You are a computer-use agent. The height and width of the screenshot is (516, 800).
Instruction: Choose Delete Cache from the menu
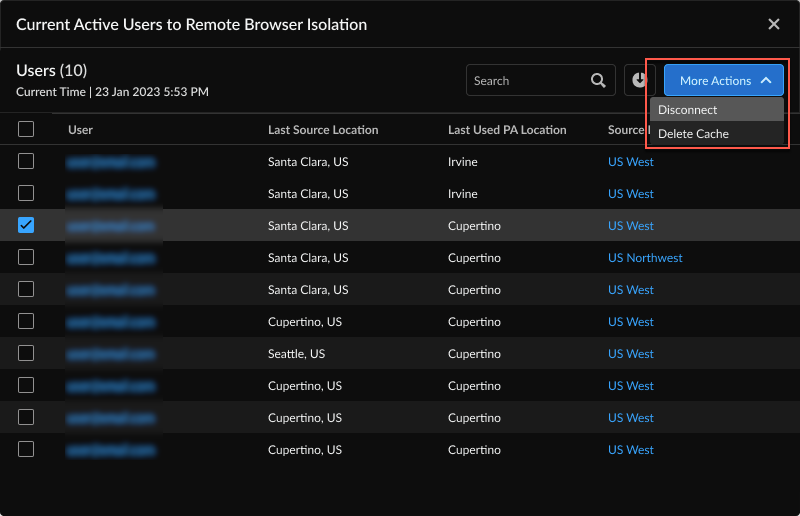click(x=693, y=134)
